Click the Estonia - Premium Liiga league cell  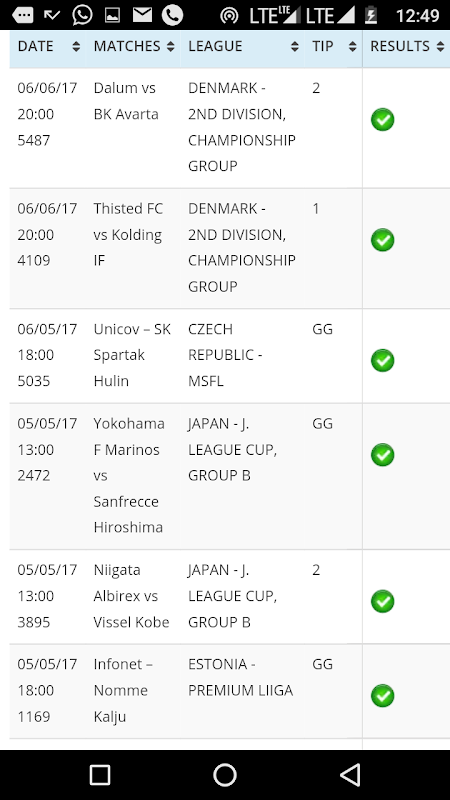pyautogui.click(x=241, y=678)
